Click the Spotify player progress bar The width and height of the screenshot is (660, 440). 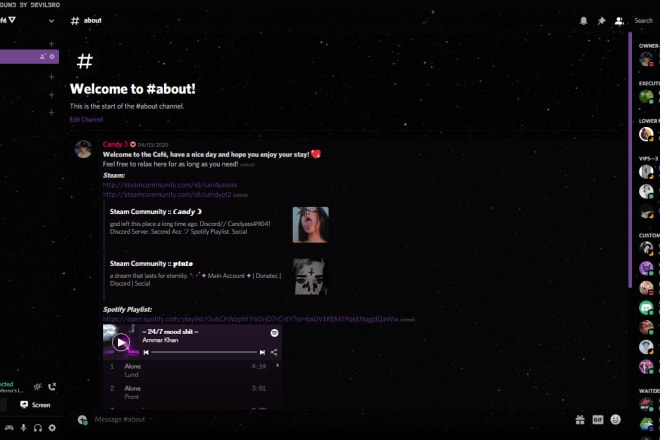click(204, 352)
